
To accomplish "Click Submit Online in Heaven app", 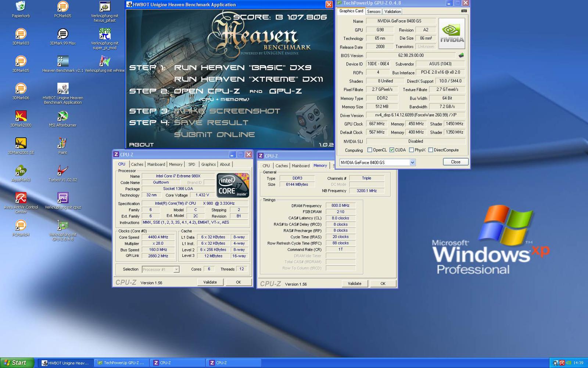I will click(x=214, y=135).
